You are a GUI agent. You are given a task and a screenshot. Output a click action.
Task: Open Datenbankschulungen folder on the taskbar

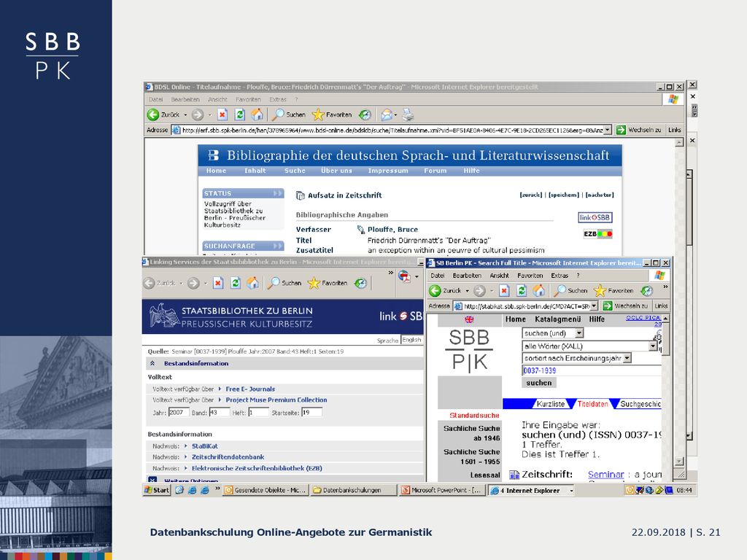coord(352,490)
